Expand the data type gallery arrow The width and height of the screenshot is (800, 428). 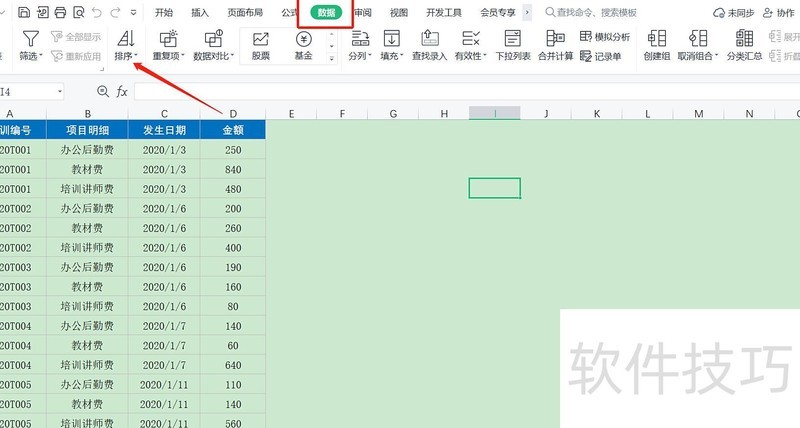click(x=332, y=59)
